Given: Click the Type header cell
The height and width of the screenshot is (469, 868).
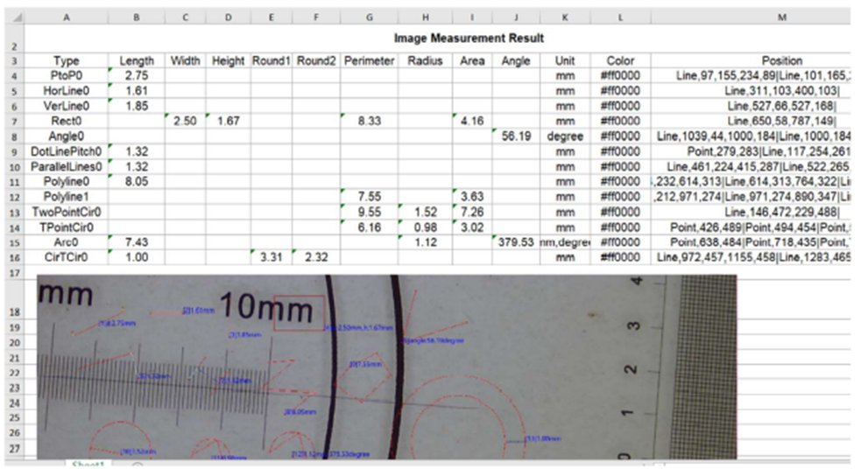Looking at the screenshot, I should [x=67, y=61].
